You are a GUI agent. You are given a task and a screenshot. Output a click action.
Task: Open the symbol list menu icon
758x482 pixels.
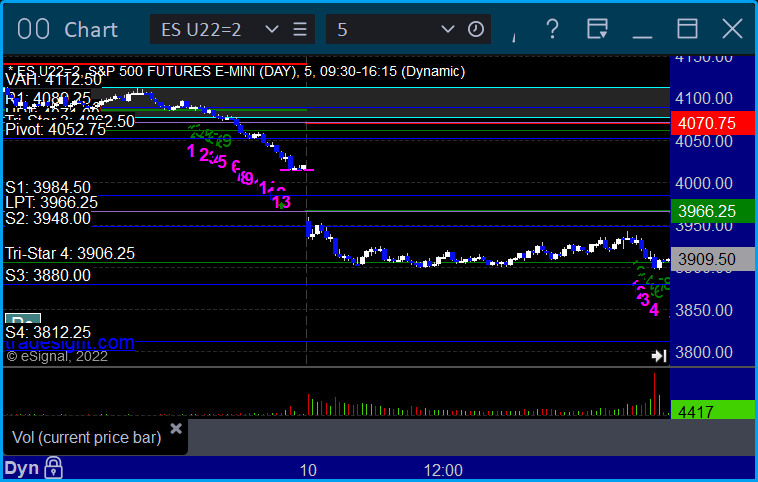tap(300, 29)
